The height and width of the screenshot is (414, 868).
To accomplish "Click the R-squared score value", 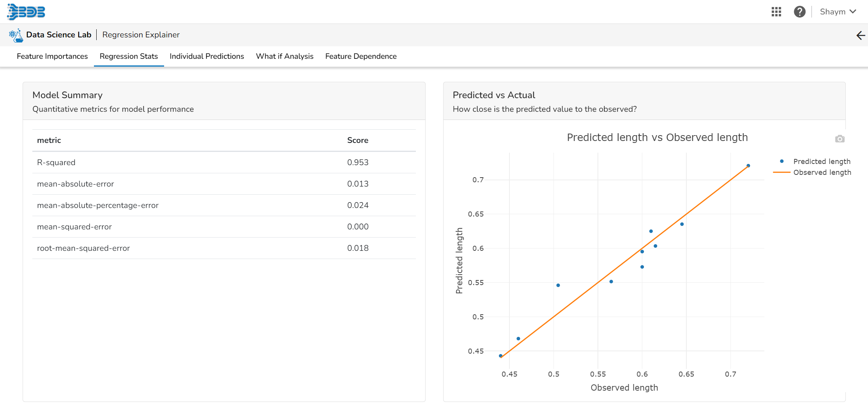I will pos(358,162).
